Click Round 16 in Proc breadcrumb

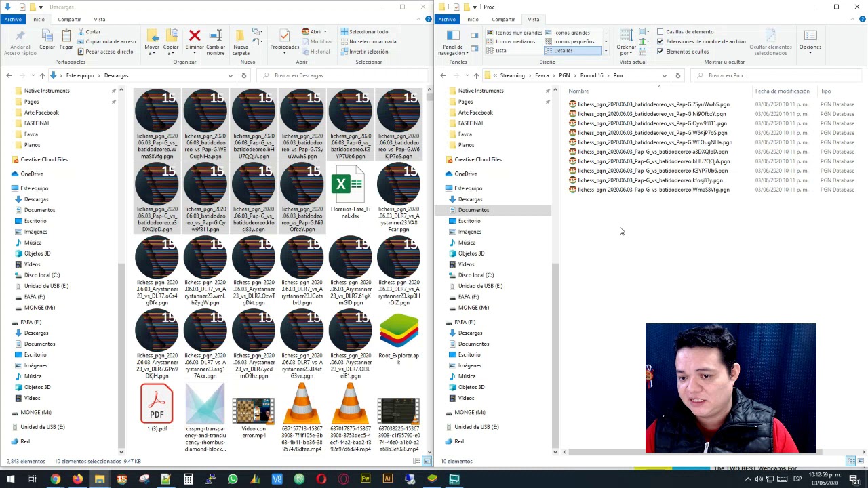tap(591, 75)
